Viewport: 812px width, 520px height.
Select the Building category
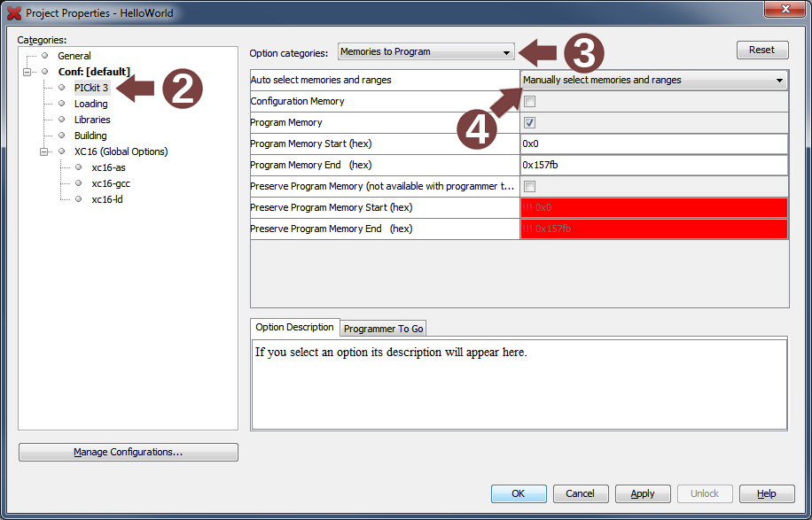[90, 136]
